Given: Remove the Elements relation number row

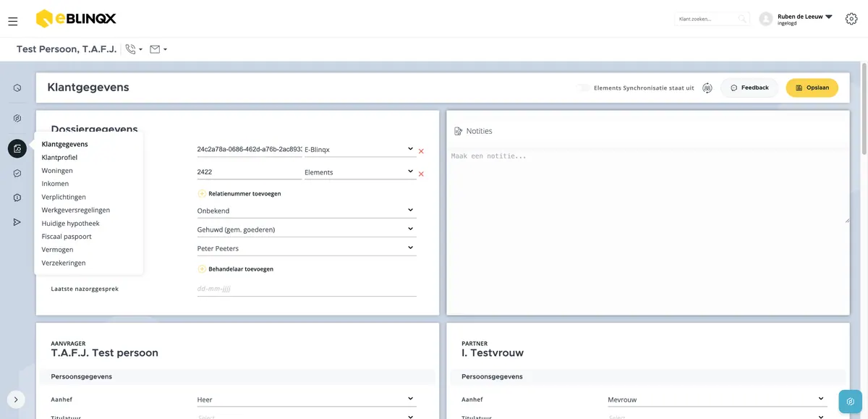Looking at the screenshot, I should coord(421,174).
